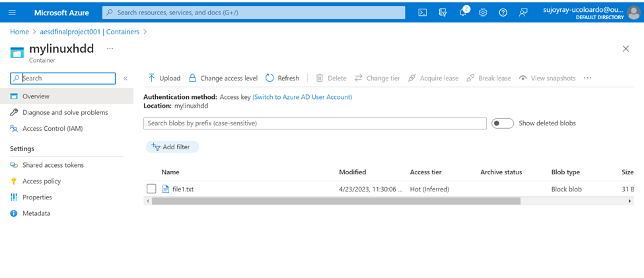Sort by the Access tier column header
644x278 pixels.
click(x=425, y=172)
